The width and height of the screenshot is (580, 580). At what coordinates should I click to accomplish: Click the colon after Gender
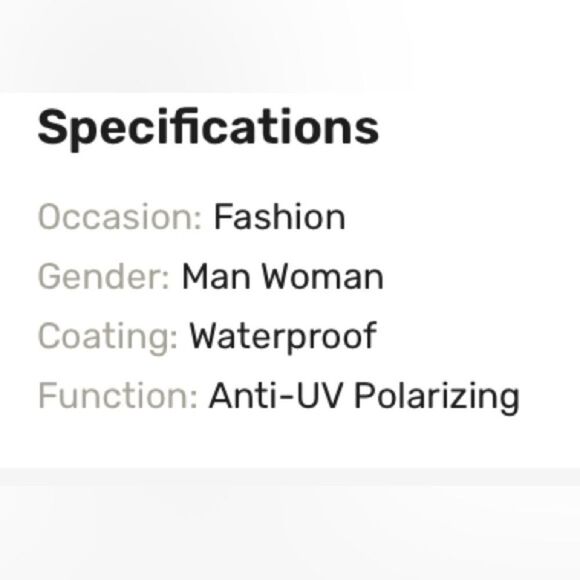point(165,280)
